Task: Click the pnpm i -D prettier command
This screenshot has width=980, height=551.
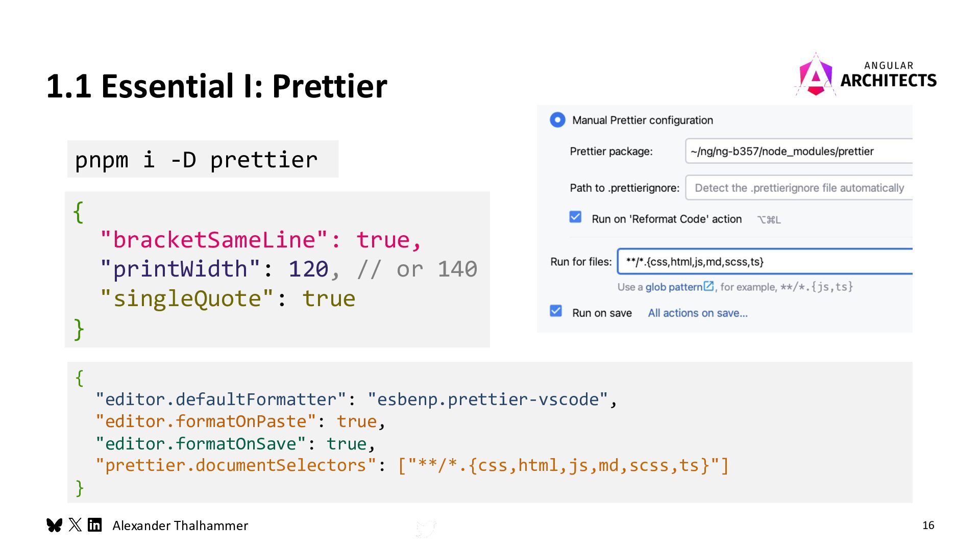Action: click(197, 160)
